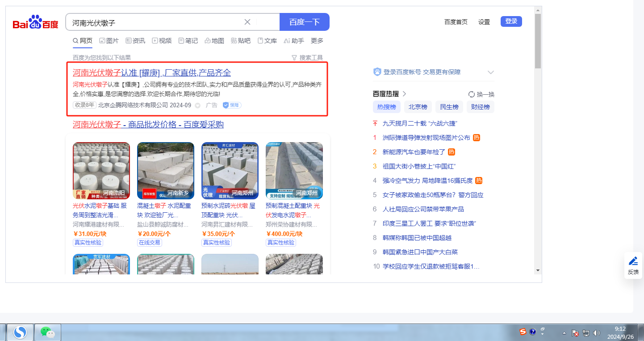
Task: Open hot search 韩国紧急进口中国产大白菜
Action: [x=420, y=252]
